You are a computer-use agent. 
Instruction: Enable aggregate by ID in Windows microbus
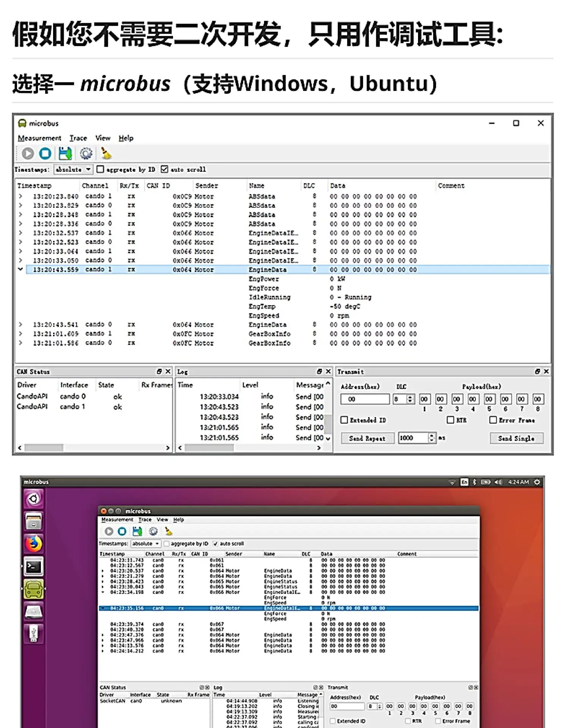click(100, 169)
